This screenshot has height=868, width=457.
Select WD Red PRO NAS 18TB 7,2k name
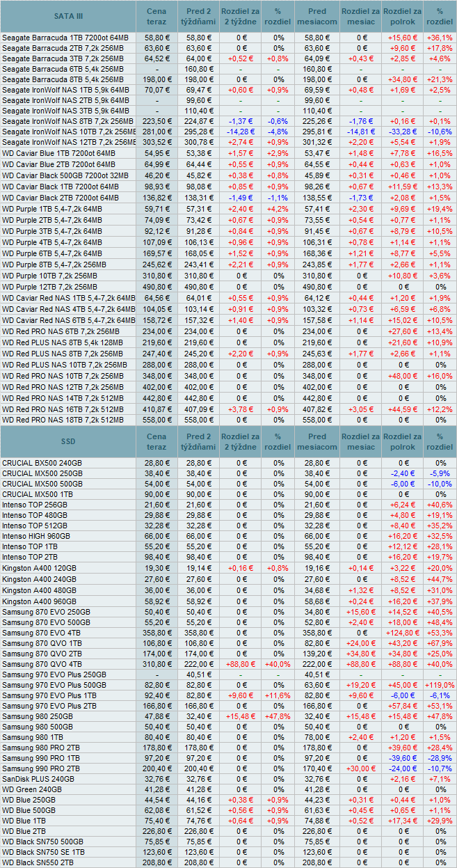click(63, 420)
